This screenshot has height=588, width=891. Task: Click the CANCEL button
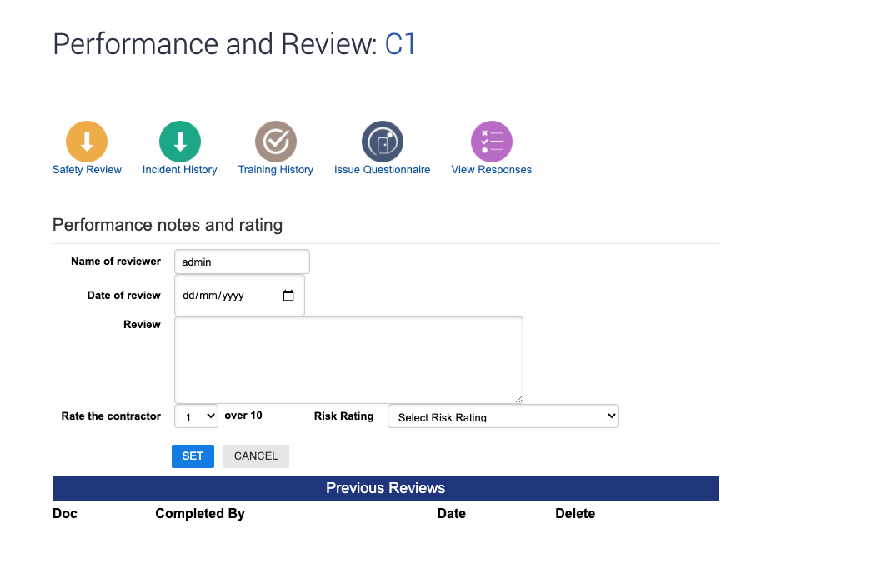256,456
